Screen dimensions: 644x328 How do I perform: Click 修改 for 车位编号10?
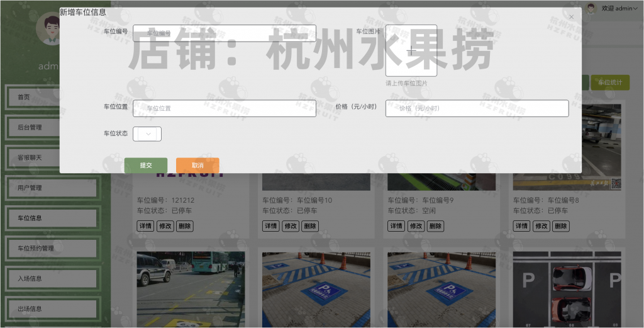tap(291, 226)
